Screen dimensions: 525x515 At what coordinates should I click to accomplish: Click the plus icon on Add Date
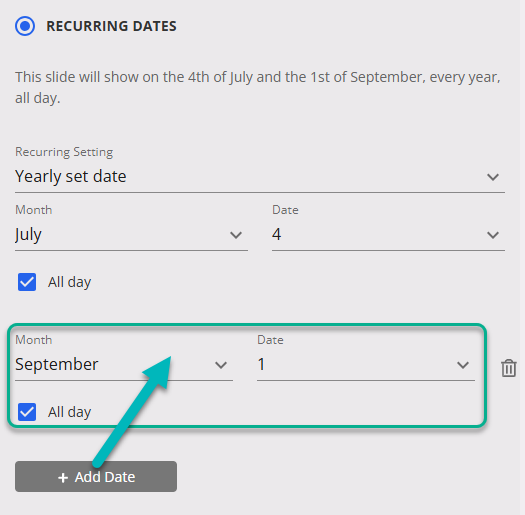click(63, 477)
